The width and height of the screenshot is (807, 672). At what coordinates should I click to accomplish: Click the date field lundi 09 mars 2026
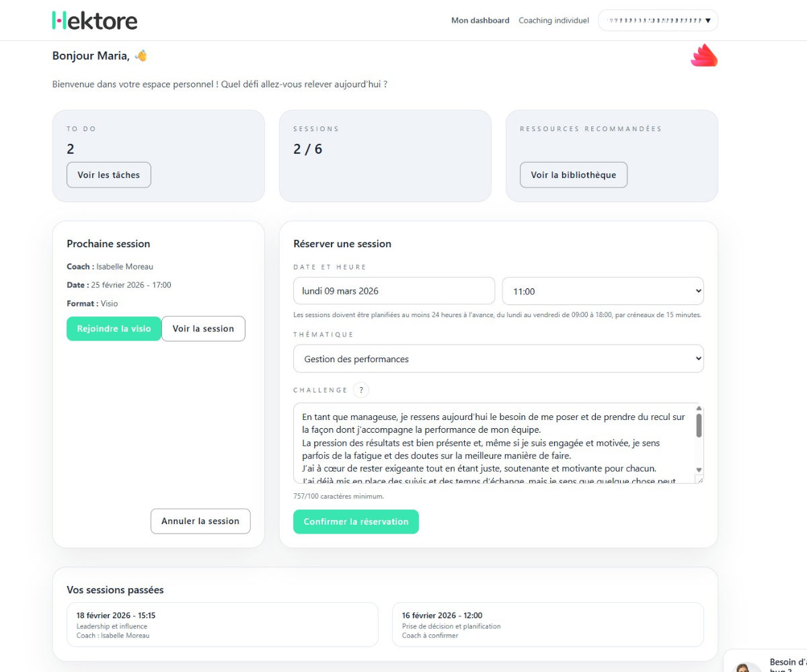coord(394,291)
